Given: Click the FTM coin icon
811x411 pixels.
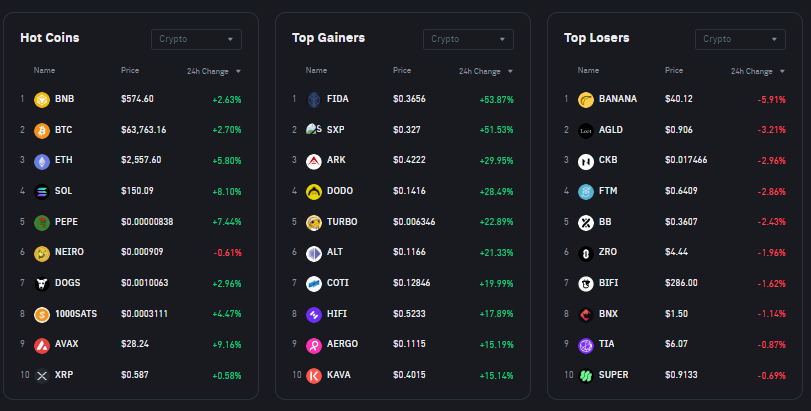Looking at the screenshot, I should (x=586, y=192).
